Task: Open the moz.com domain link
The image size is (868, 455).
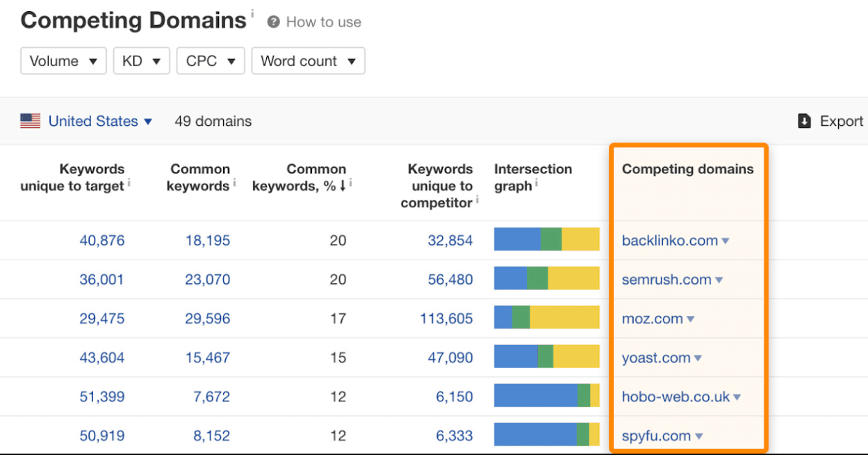Action: [653, 319]
